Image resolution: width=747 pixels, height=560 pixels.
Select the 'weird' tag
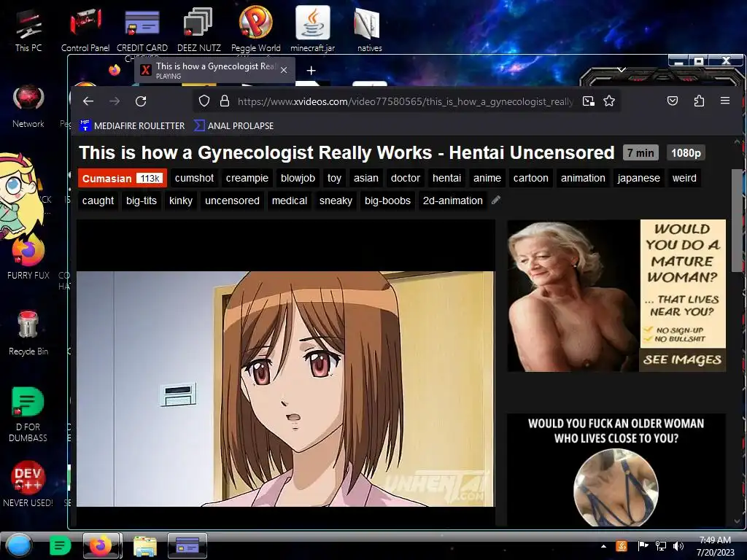pos(684,178)
